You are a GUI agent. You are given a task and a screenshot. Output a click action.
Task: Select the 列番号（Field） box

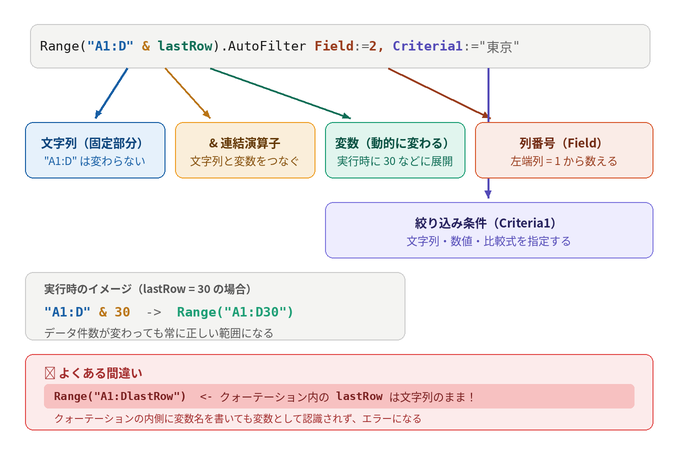(564, 150)
